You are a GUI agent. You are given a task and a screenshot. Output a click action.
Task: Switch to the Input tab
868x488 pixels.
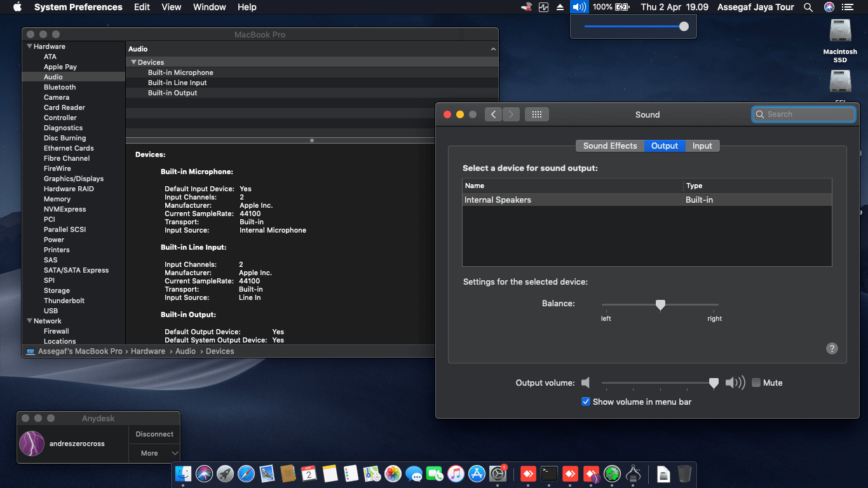click(702, 146)
